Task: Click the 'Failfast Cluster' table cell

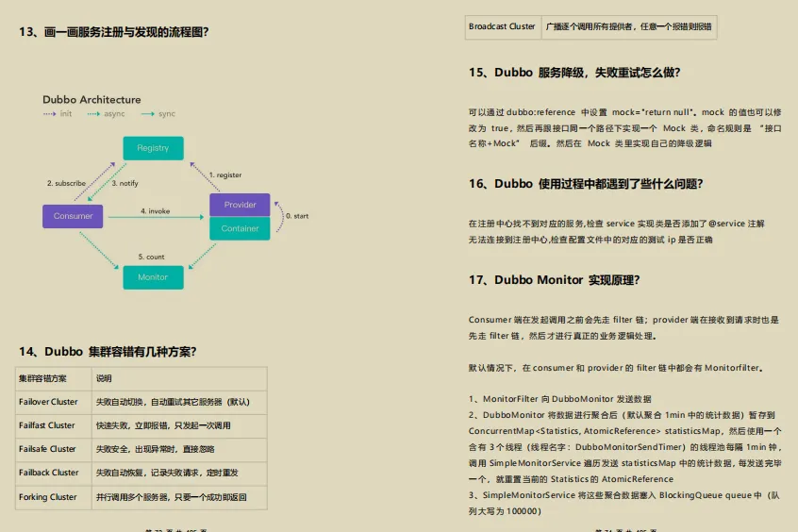Action: (x=54, y=425)
